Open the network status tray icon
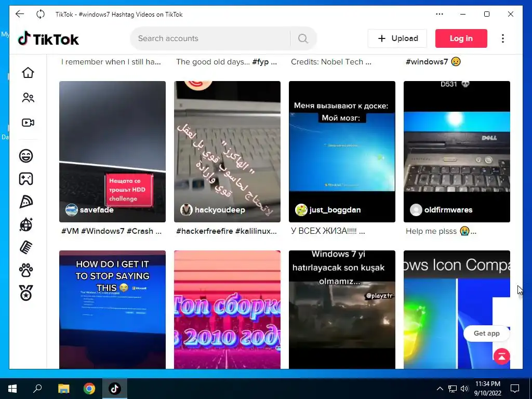Viewport: 532px width, 399px height. (x=453, y=389)
